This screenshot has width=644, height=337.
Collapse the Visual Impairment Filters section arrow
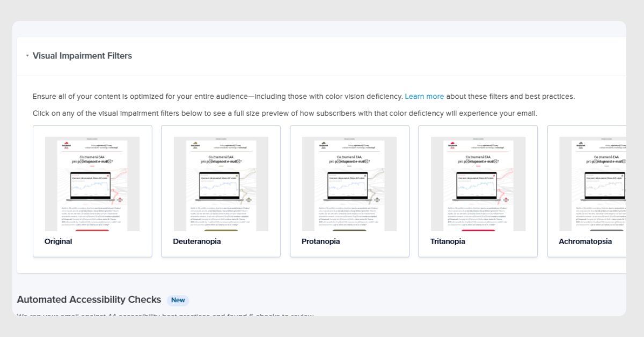(x=27, y=56)
